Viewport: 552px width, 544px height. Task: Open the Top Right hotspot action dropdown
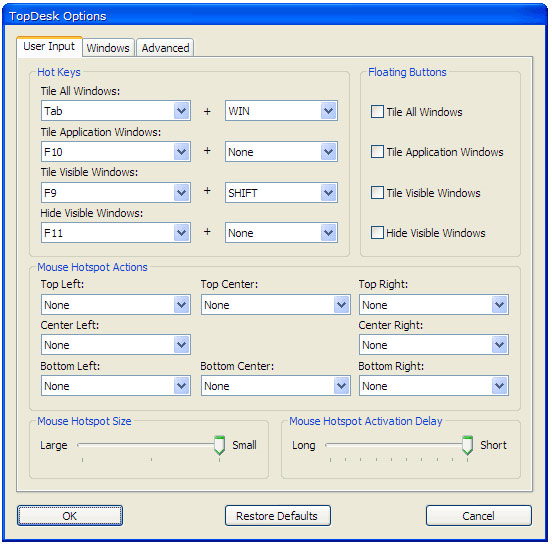(434, 305)
